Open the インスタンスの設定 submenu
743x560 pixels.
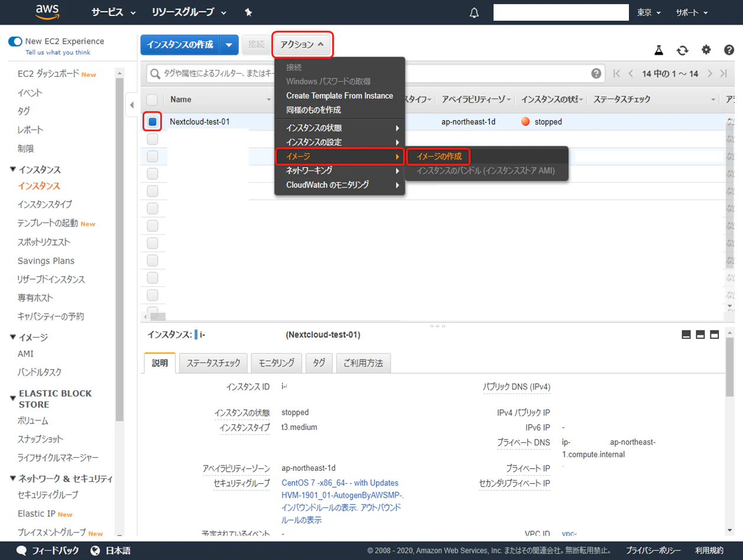339,142
